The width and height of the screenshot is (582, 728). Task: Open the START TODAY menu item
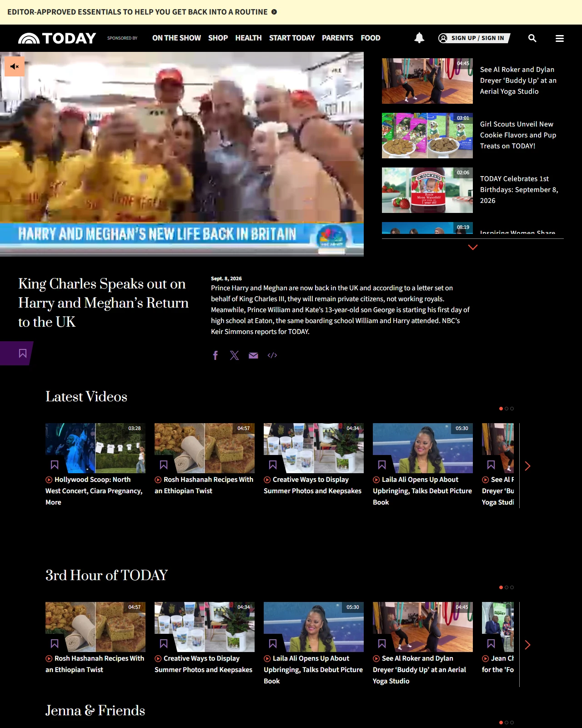(x=292, y=38)
